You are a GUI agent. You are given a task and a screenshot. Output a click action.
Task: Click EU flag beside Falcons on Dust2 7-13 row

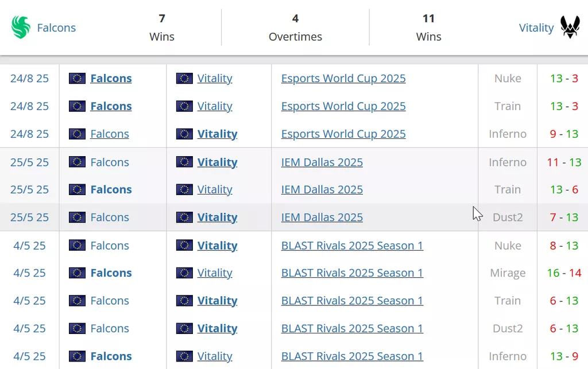coord(77,217)
